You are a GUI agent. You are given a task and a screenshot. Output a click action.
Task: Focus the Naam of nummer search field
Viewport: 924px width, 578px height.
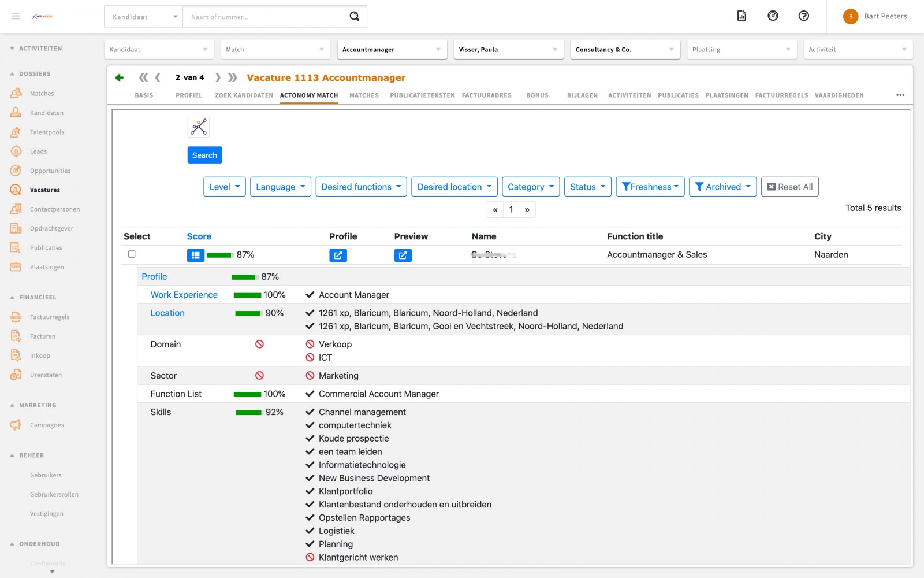[x=266, y=17]
